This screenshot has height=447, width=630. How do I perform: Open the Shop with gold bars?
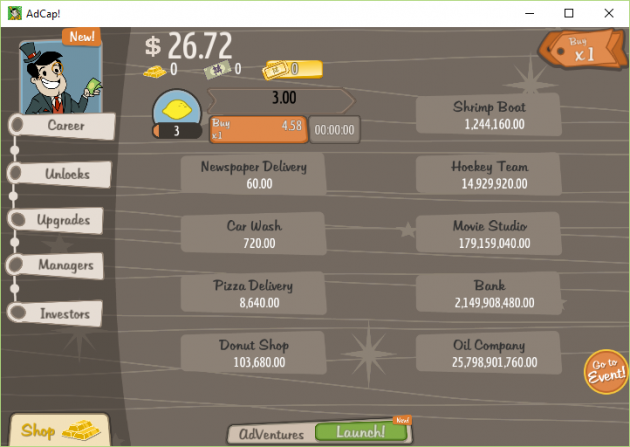pyautogui.click(x=59, y=430)
